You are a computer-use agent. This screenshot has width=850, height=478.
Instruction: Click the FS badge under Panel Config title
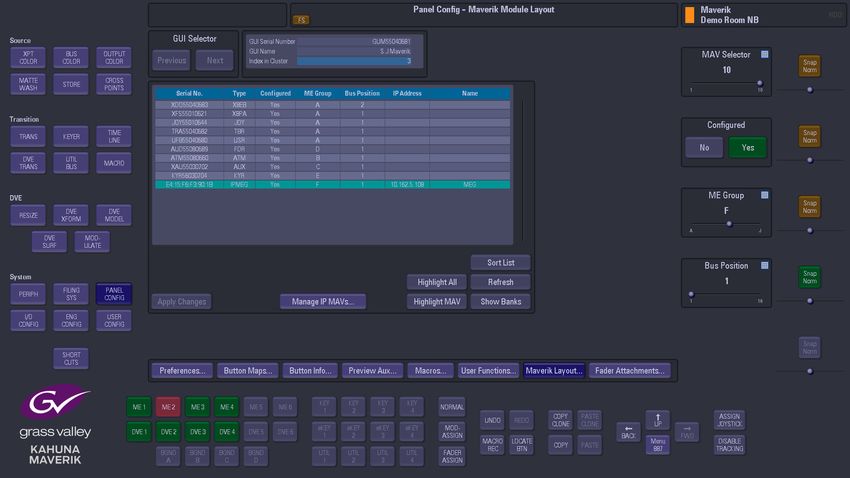301,20
